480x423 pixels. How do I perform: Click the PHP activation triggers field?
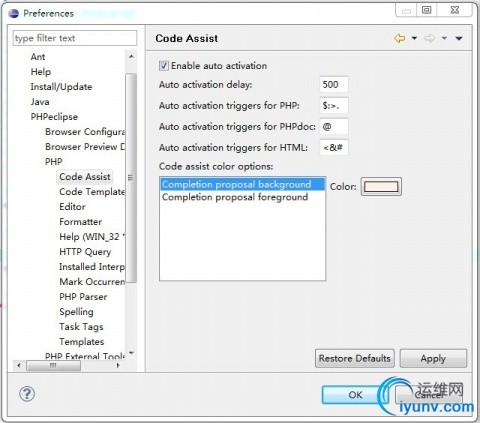tap(334, 105)
